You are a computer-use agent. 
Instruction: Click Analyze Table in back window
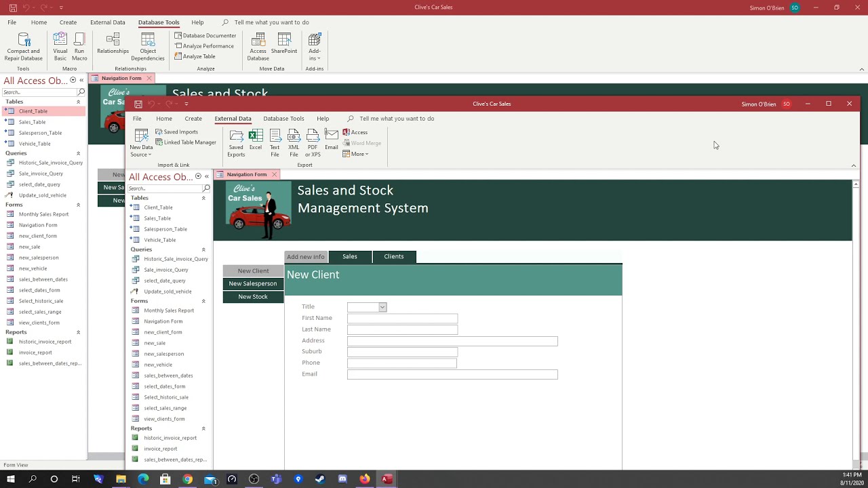coord(195,56)
